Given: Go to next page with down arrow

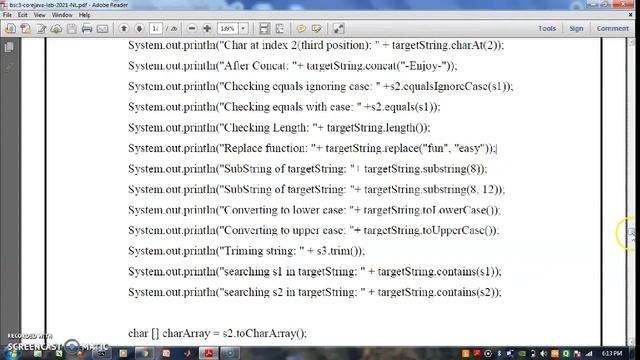Looking at the screenshot, I should (139, 29).
